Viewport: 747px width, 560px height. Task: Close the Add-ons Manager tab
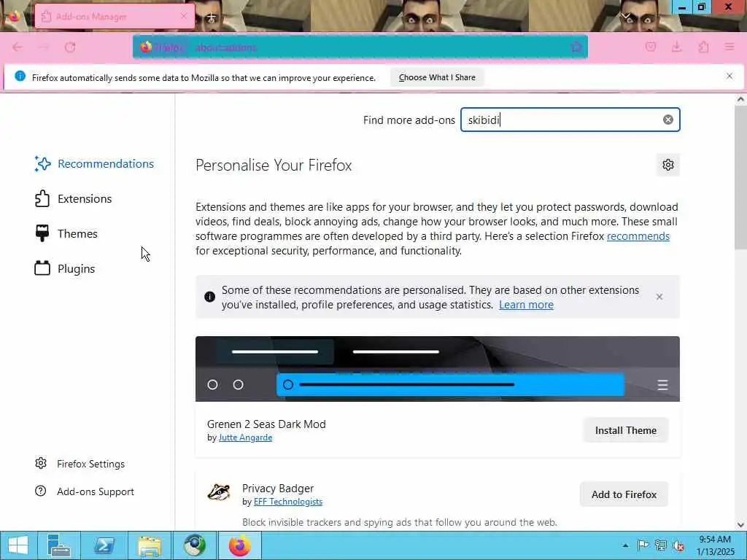(x=184, y=16)
